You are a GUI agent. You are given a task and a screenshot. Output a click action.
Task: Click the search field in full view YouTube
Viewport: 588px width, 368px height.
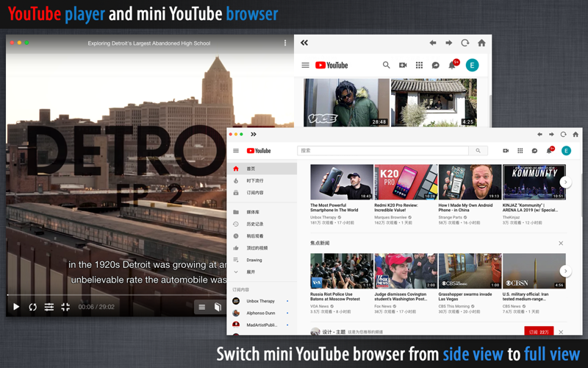(383, 151)
